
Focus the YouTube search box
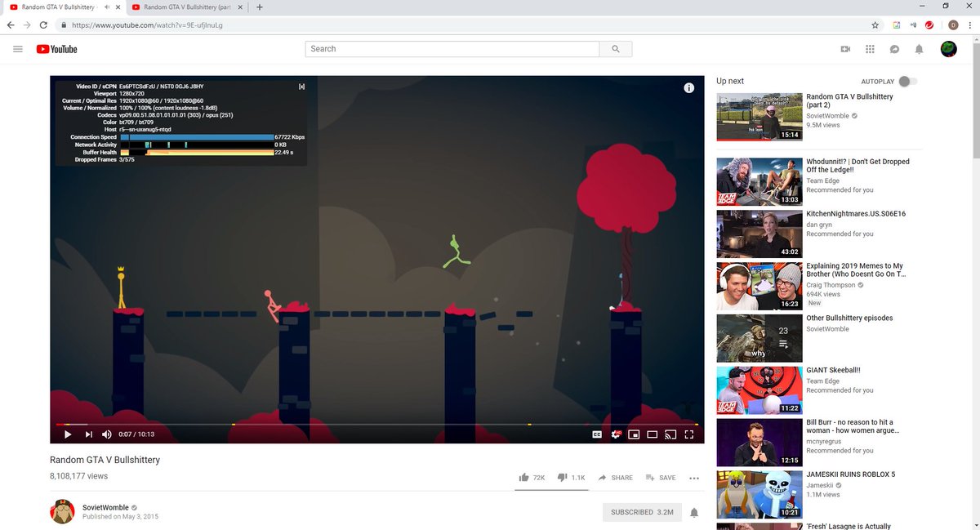pos(452,49)
